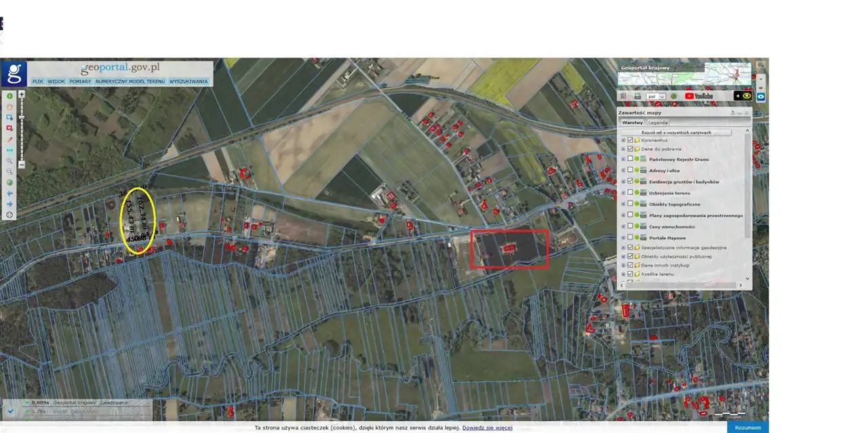
Task: Uncheck Ewidencja gruntów i budynków layer
Action: (630, 182)
